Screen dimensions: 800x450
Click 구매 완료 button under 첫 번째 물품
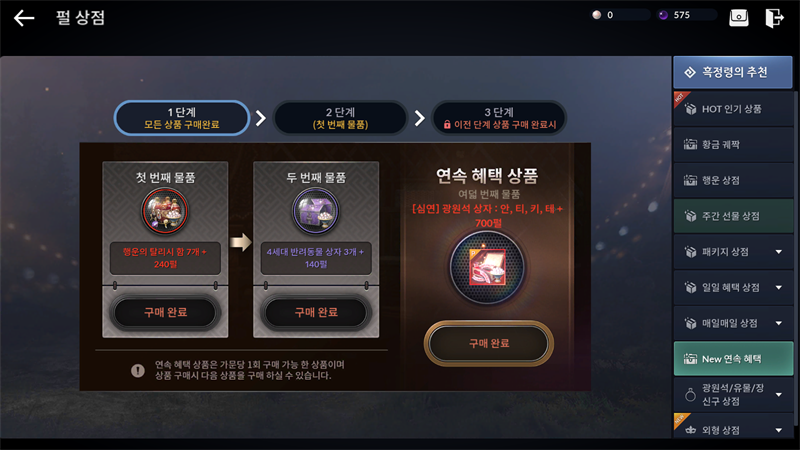point(165,312)
